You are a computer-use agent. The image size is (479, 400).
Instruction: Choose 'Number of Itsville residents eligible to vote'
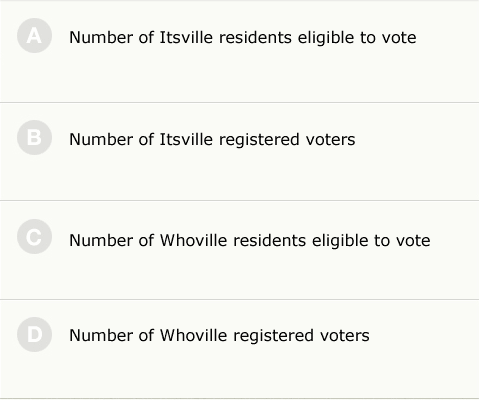click(x=243, y=37)
